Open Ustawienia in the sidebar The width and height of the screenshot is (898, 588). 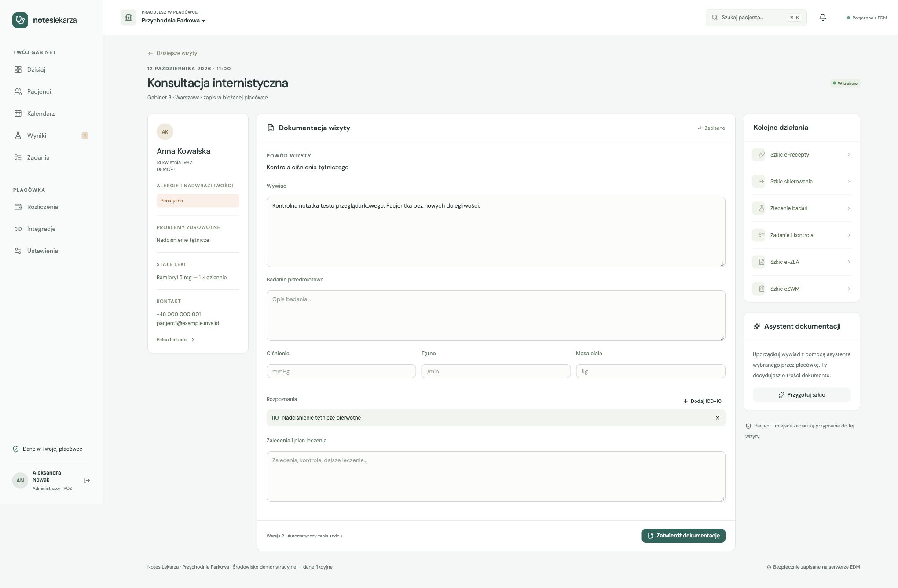51,251
